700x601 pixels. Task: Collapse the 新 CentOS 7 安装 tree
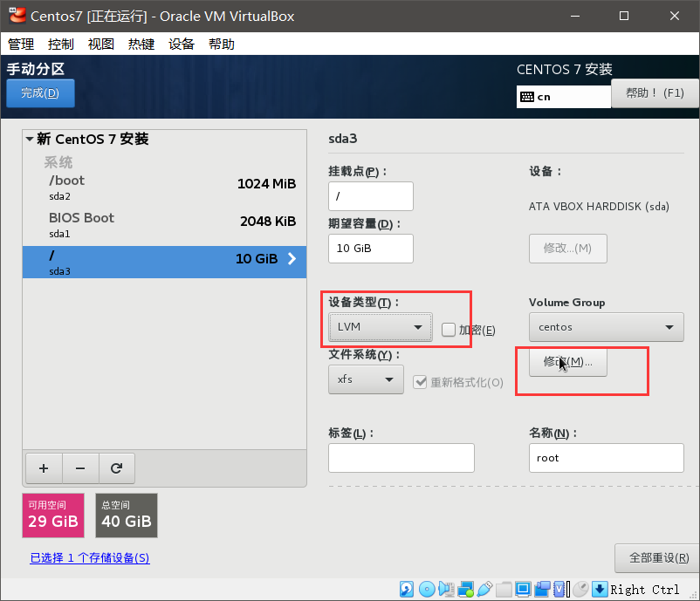30,140
